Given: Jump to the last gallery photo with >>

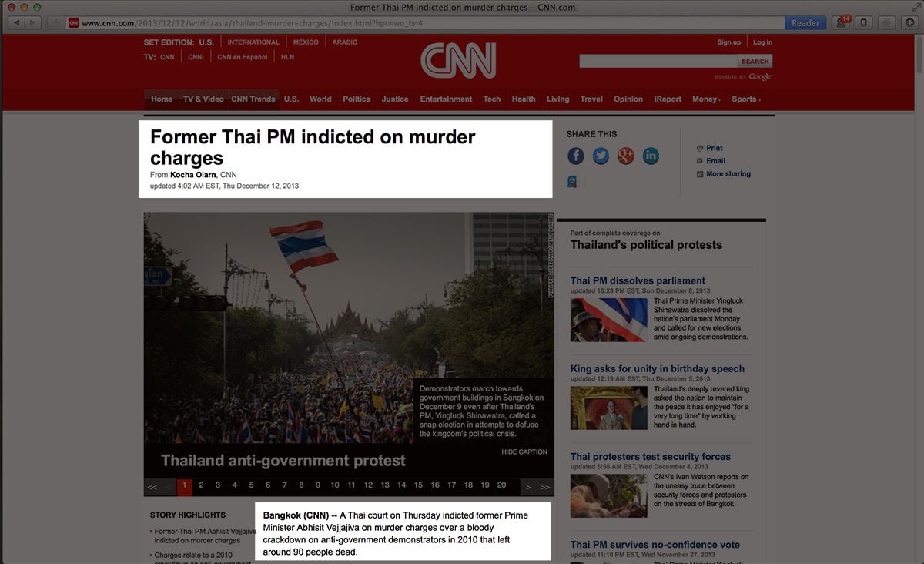Looking at the screenshot, I should [545, 486].
